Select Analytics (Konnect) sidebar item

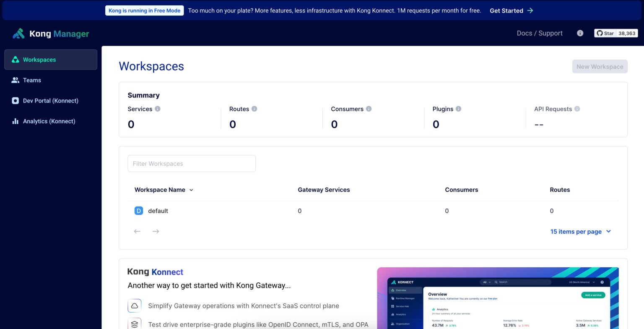coord(49,121)
